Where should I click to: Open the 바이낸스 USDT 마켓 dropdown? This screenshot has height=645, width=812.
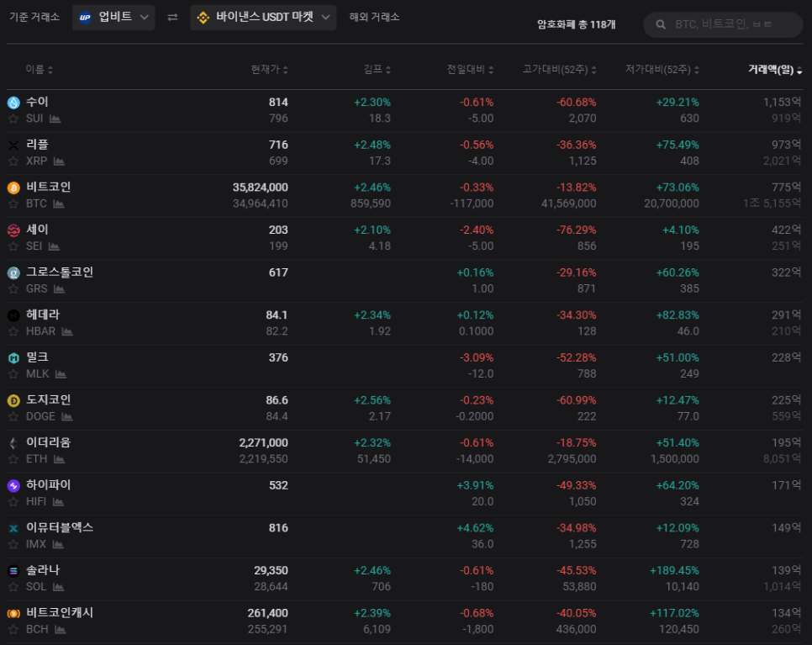(x=263, y=17)
